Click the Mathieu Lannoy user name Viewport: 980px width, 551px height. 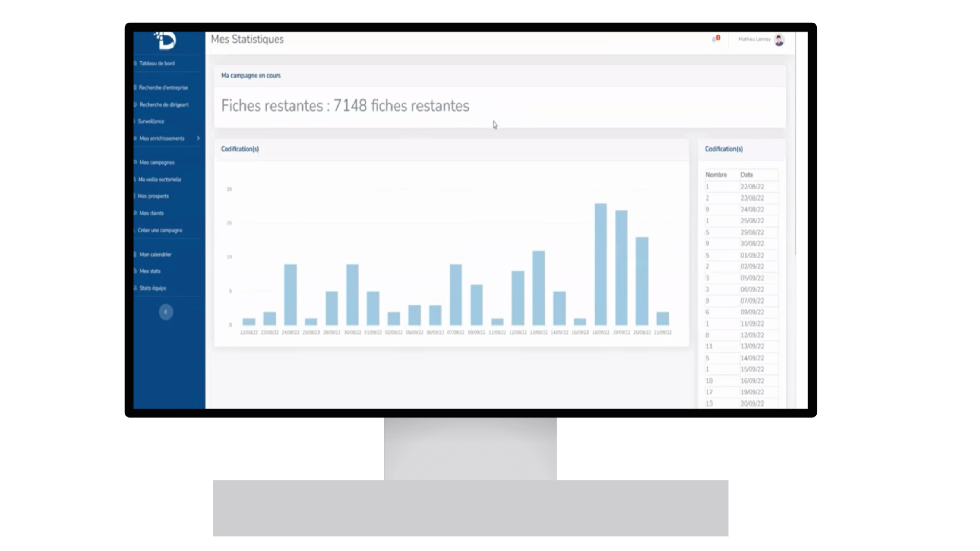pos(754,39)
